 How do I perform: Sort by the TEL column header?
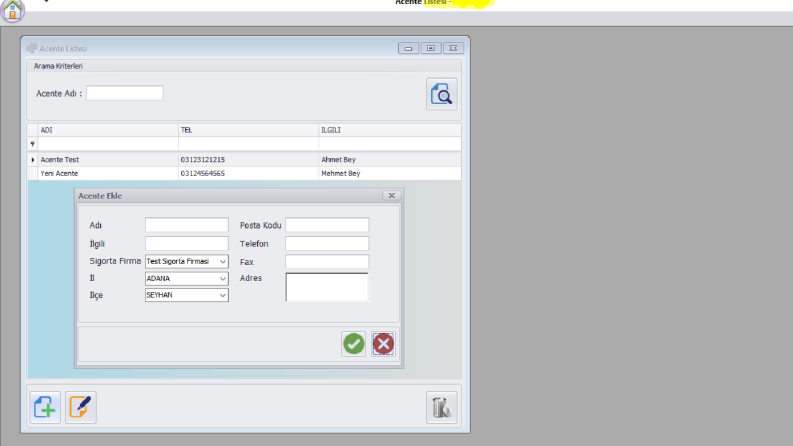[248, 130]
